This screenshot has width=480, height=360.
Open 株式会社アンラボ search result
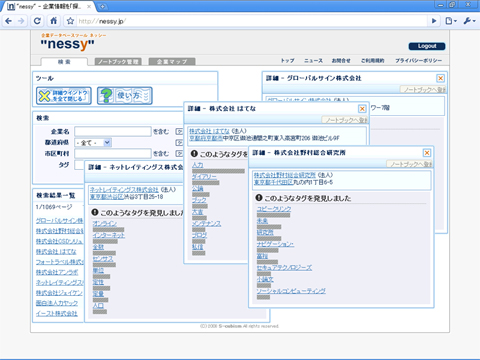click(x=57, y=272)
